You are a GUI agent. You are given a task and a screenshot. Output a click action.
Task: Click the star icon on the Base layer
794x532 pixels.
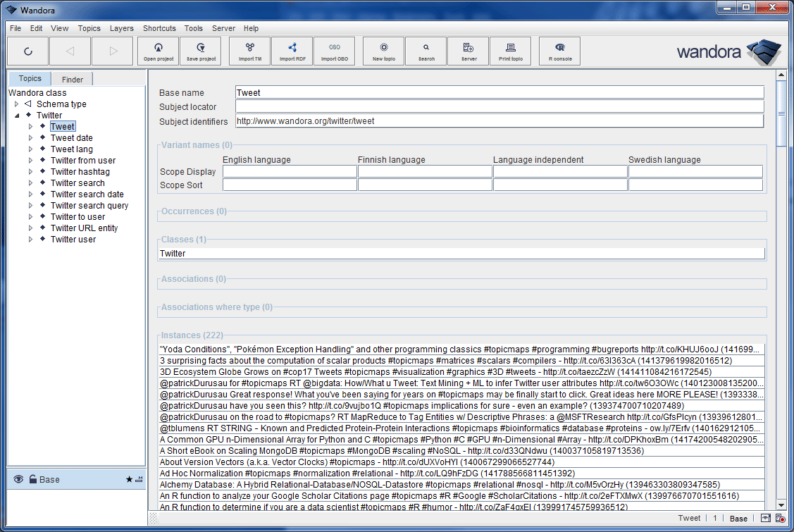pyautogui.click(x=129, y=479)
